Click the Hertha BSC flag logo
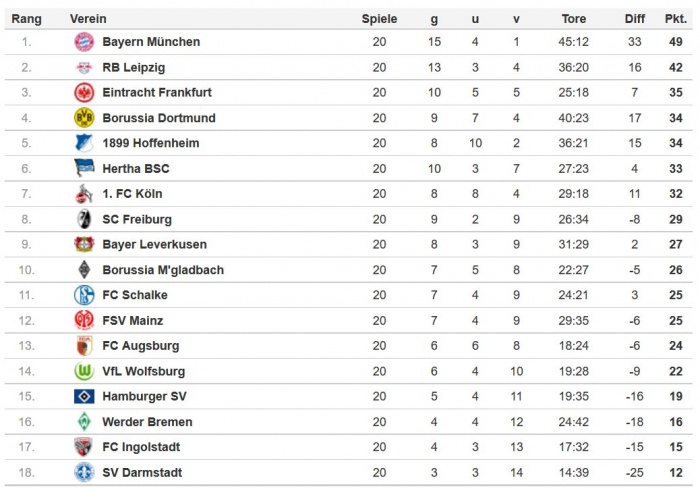Image resolution: width=700 pixels, height=493 pixels. [83, 169]
